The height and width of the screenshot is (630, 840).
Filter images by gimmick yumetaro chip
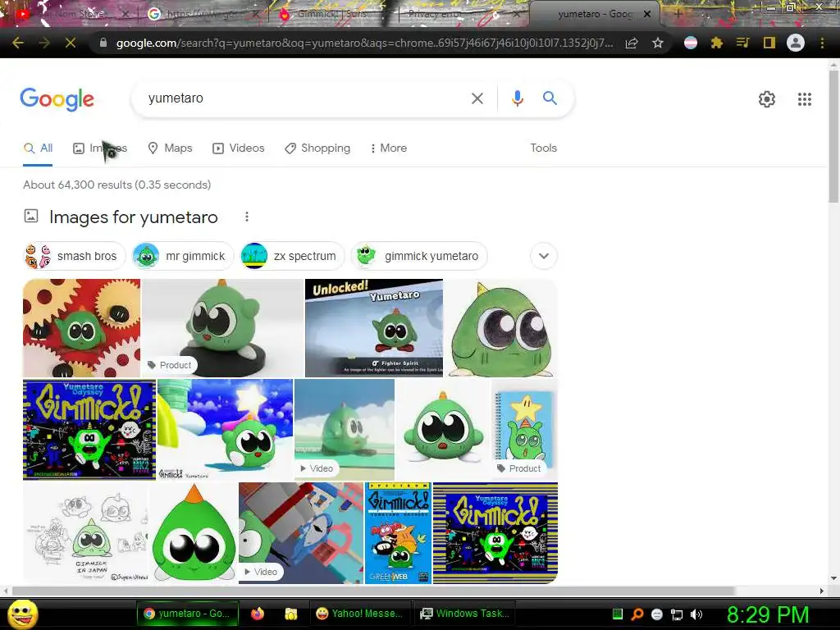(419, 256)
